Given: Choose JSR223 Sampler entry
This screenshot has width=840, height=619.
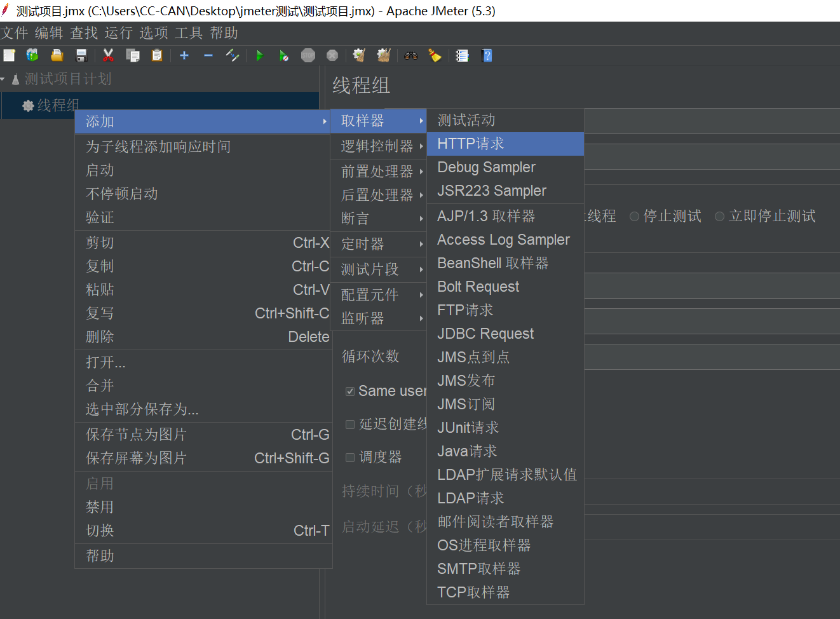Looking at the screenshot, I should pyautogui.click(x=505, y=191).
